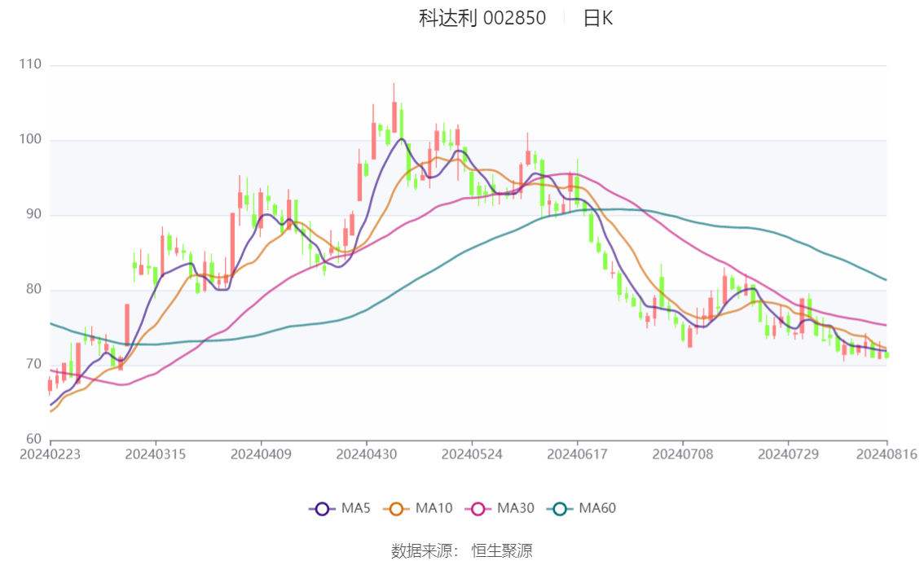Click the y-axis value 60
924x561 pixels.
(33, 439)
